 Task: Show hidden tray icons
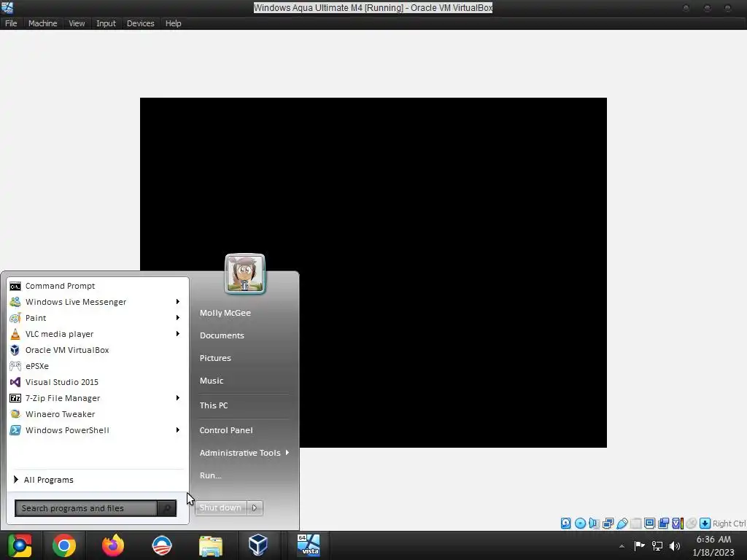[x=622, y=546]
